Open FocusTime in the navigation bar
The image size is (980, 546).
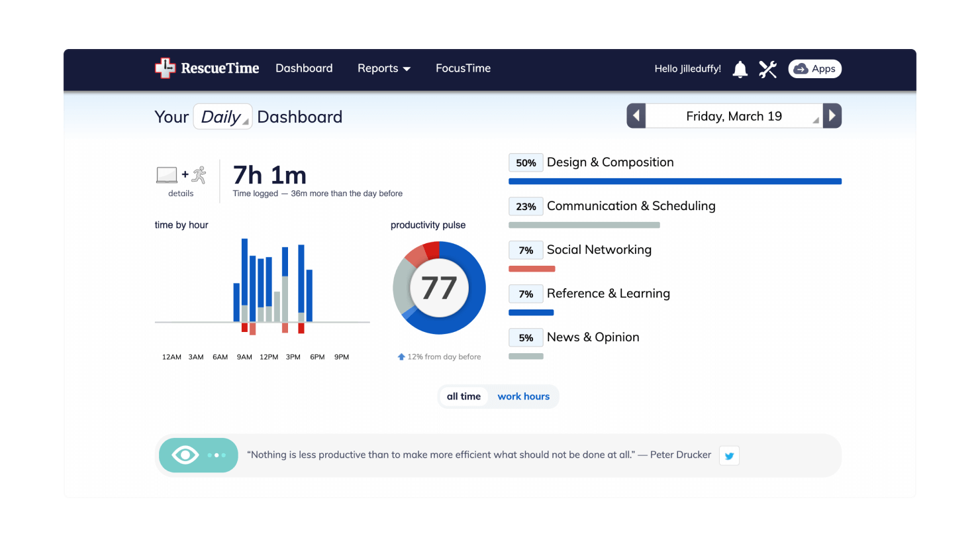pos(463,68)
